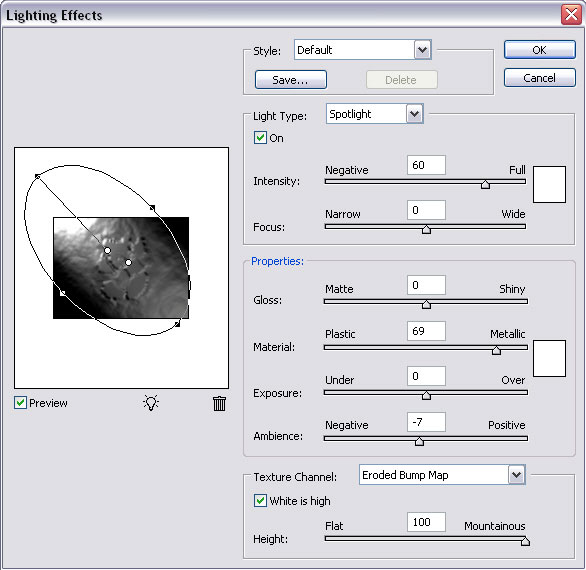Expand the Light Type dropdown
The width and height of the screenshot is (586, 570).
pos(414,114)
